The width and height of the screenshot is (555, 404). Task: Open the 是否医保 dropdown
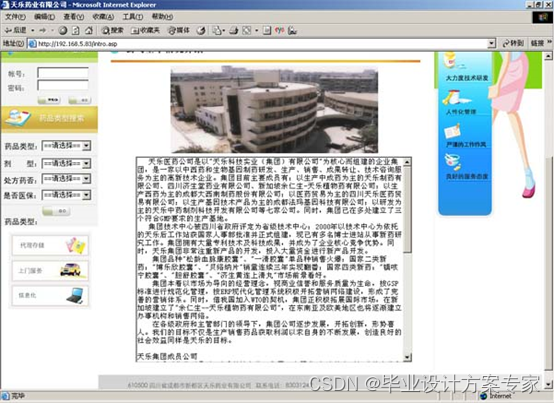[66, 195]
